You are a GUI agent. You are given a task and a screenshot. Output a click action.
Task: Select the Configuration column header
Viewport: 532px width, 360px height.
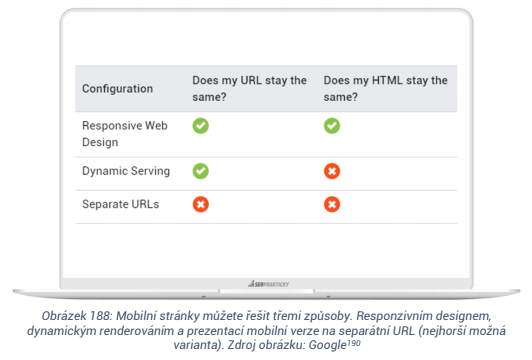pos(117,89)
